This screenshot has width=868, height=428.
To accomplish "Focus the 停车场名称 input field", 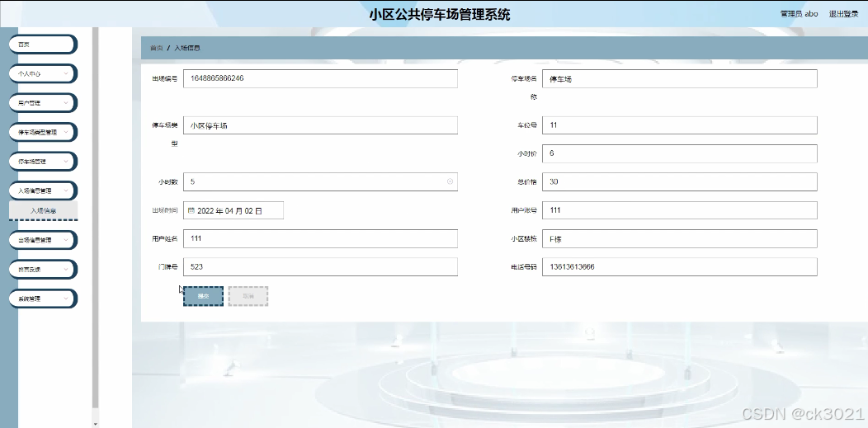I will point(680,78).
